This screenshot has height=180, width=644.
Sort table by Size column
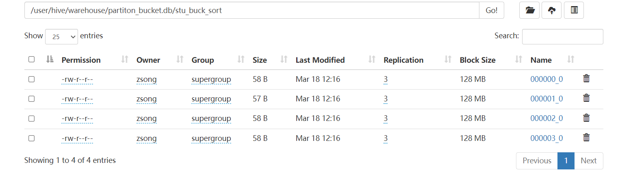click(x=260, y=60)
